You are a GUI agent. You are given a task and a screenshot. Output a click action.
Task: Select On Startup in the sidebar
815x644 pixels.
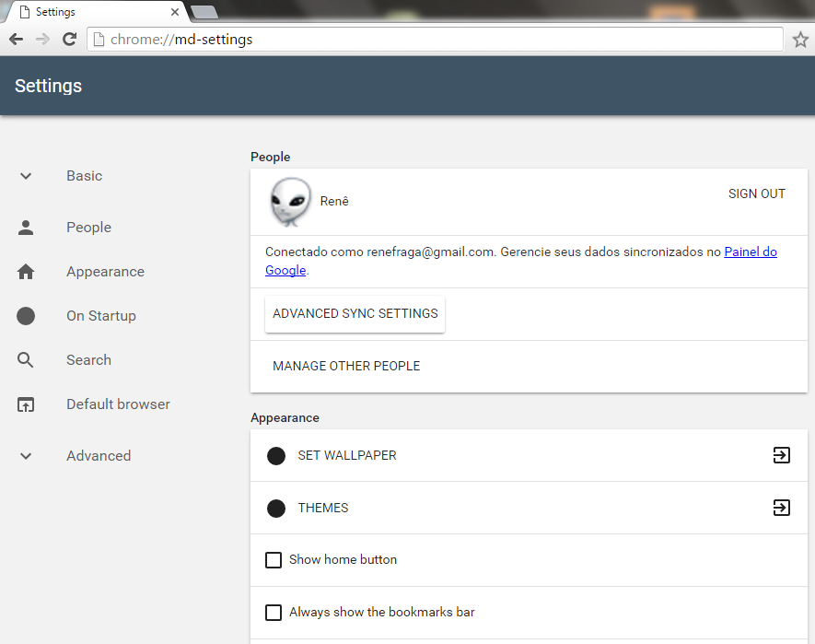click(x=100, y=316)
